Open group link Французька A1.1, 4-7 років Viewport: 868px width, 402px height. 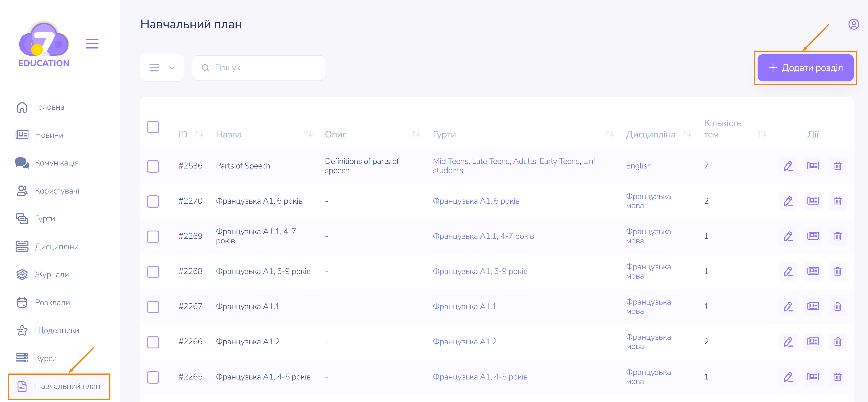coord(483,236)
